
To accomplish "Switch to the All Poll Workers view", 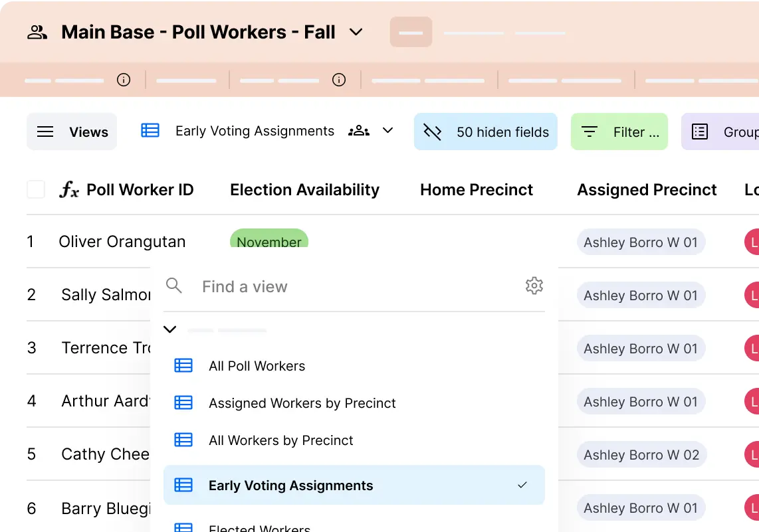I will coord(257,365).
